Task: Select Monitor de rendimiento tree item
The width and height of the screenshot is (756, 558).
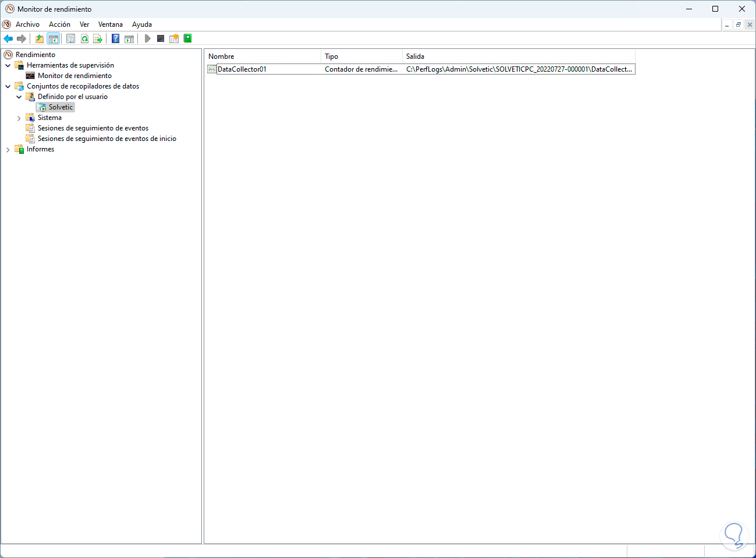Action: 74,76
